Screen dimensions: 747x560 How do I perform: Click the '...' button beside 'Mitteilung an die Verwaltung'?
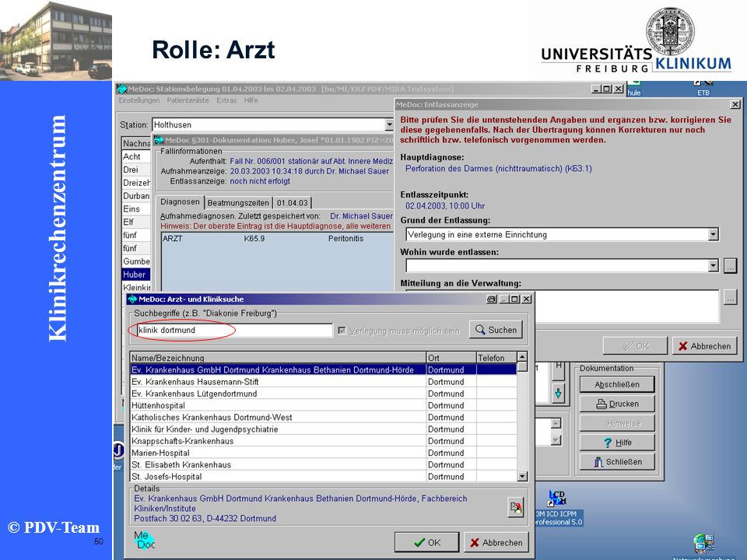click(730, 298)
